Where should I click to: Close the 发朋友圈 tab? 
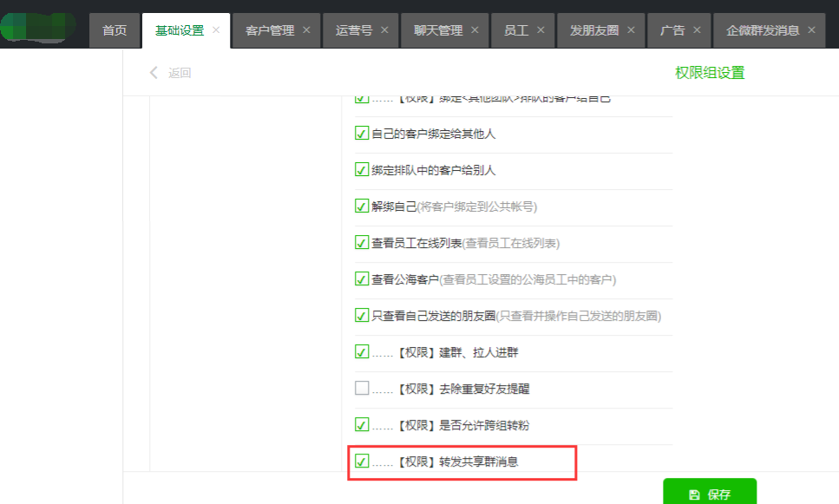click(x=631, y=30)
